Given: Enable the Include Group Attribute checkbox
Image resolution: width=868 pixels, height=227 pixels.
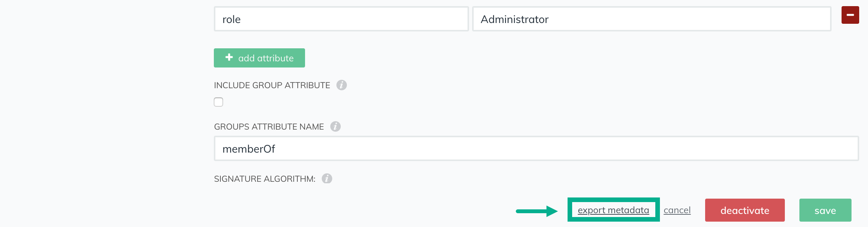Looking at the screenshot, I should coord(218,102).
